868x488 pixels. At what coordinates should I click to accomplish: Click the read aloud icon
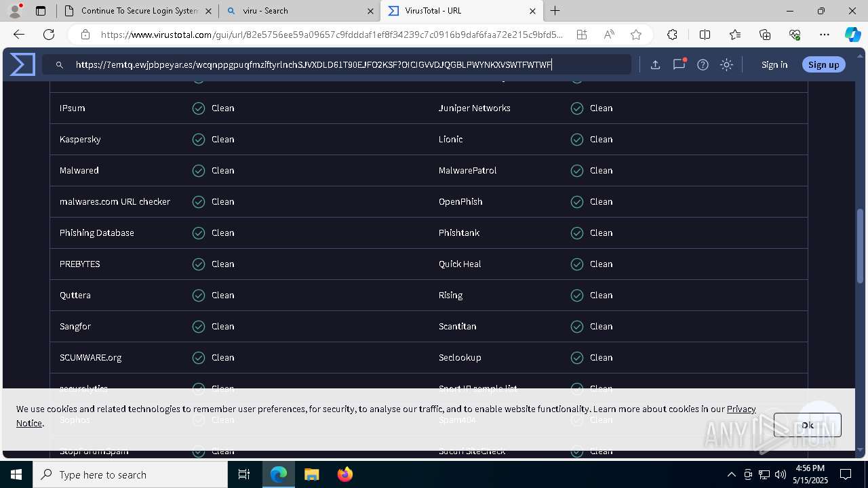point(609,35)
